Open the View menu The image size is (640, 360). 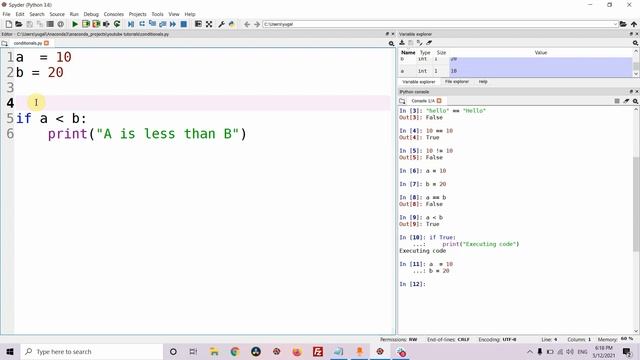(174, 14)
